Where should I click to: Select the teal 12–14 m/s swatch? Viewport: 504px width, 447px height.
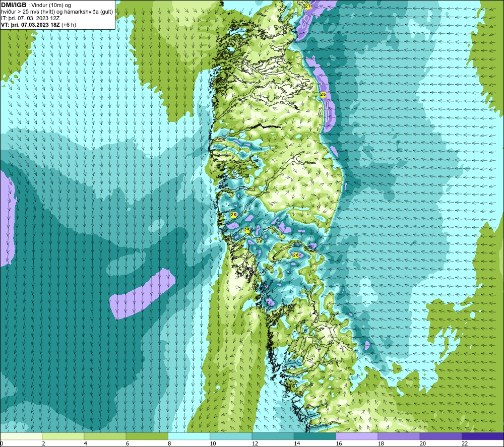coord(273,436)
